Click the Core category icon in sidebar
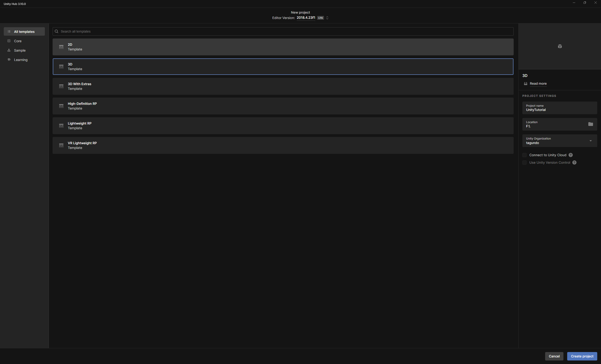 (x=9, y=41)
